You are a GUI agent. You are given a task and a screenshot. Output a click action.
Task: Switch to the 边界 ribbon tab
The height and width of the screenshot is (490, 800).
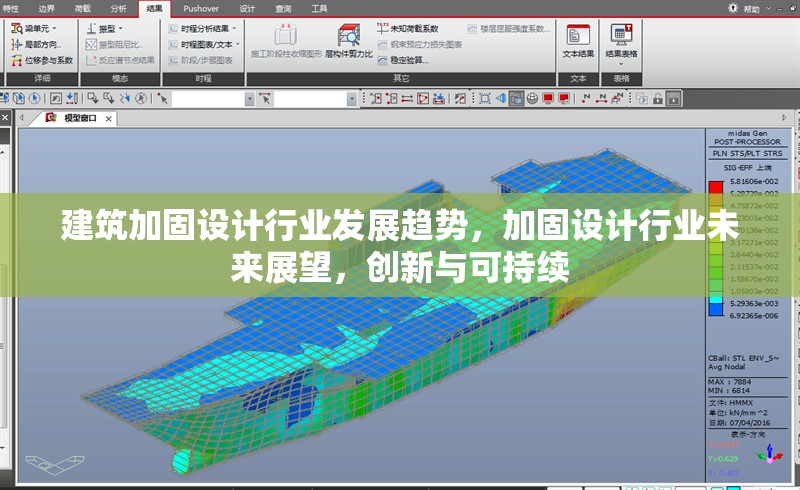(x=47, y=9)
